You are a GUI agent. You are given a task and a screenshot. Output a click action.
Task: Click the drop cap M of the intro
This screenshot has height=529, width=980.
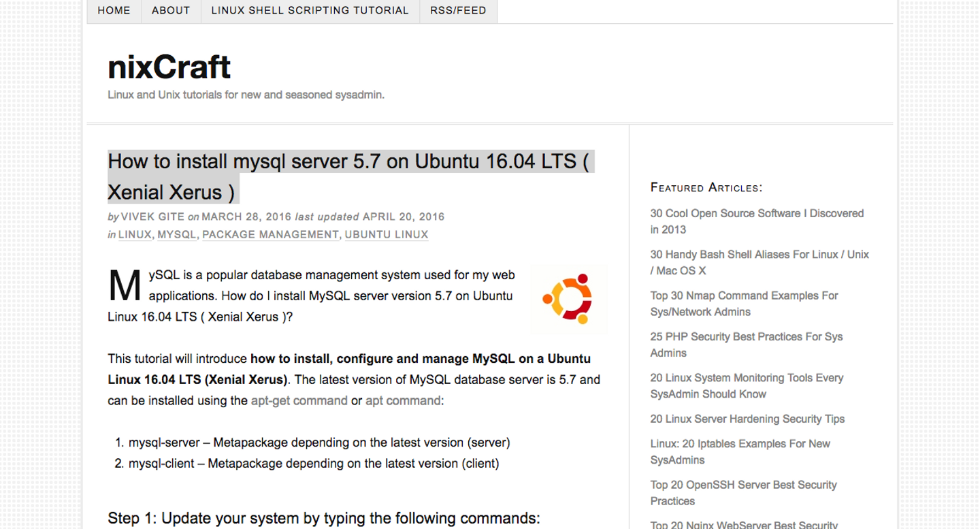[125, 287]
